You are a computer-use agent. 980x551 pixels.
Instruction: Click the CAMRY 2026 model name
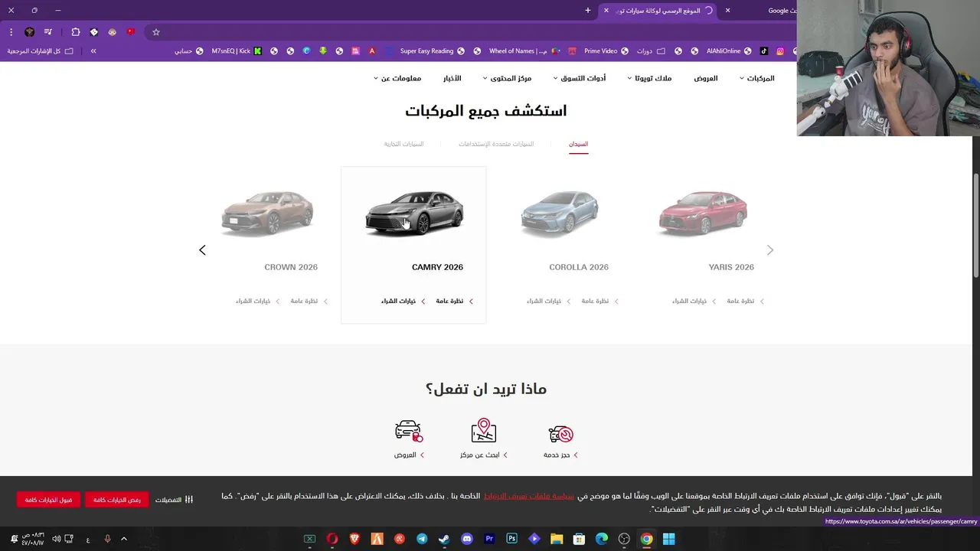pos(437,267)
